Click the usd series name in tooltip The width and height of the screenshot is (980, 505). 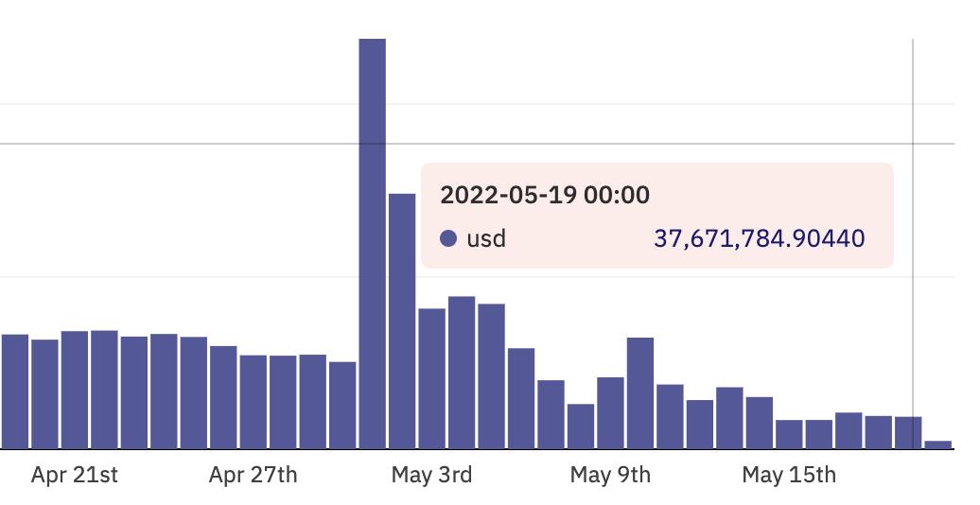pyautogui.click(x=486, y=238)
